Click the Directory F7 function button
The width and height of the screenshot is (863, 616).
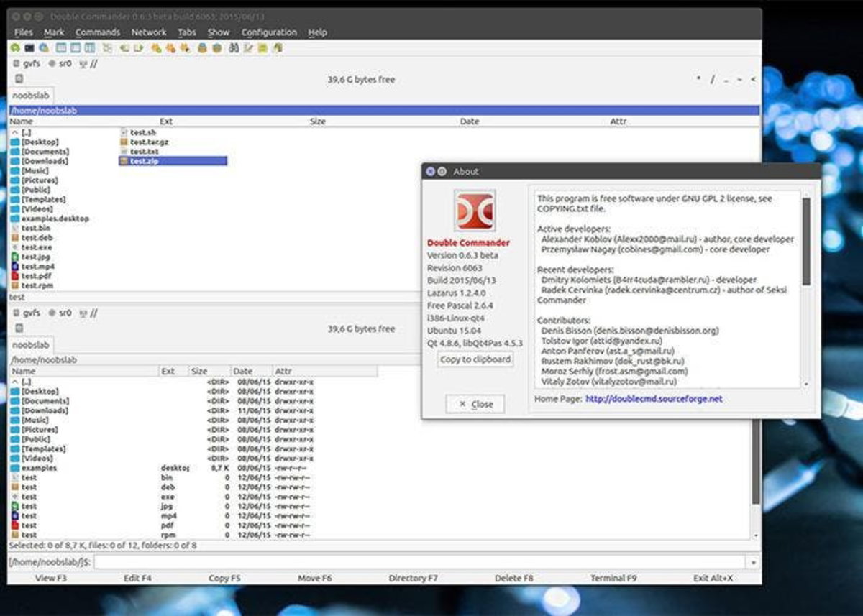coord(413,578)
